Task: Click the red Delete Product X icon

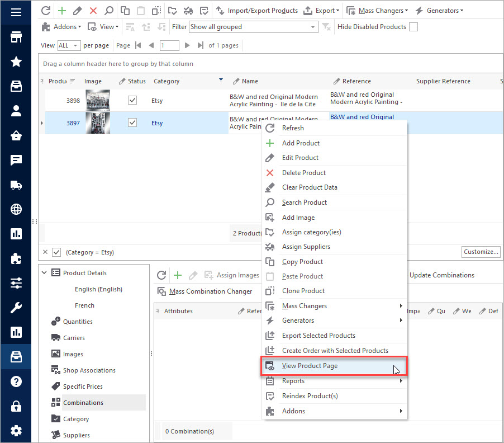Action: click(93, 11)
